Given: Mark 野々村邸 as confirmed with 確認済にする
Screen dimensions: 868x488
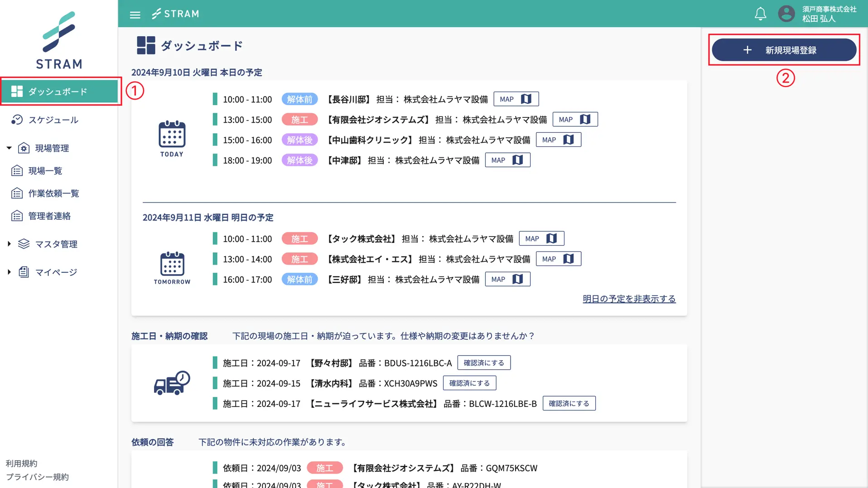Looking at the screenshot, I should click(x=484, y=362).
